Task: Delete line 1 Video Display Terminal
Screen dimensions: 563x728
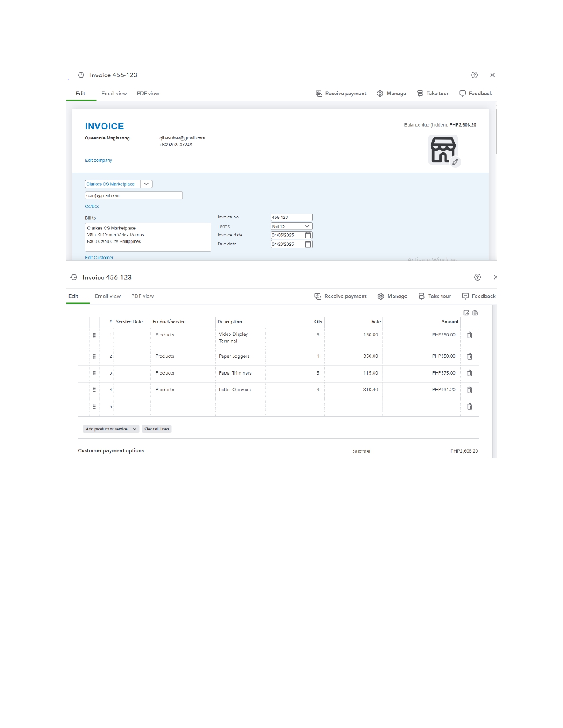Action: pos(470,335)
